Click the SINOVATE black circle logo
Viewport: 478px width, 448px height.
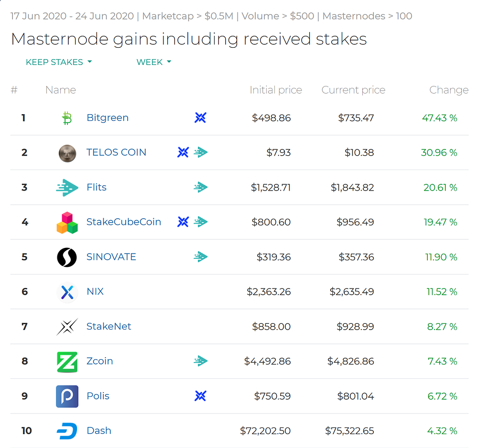67,257
